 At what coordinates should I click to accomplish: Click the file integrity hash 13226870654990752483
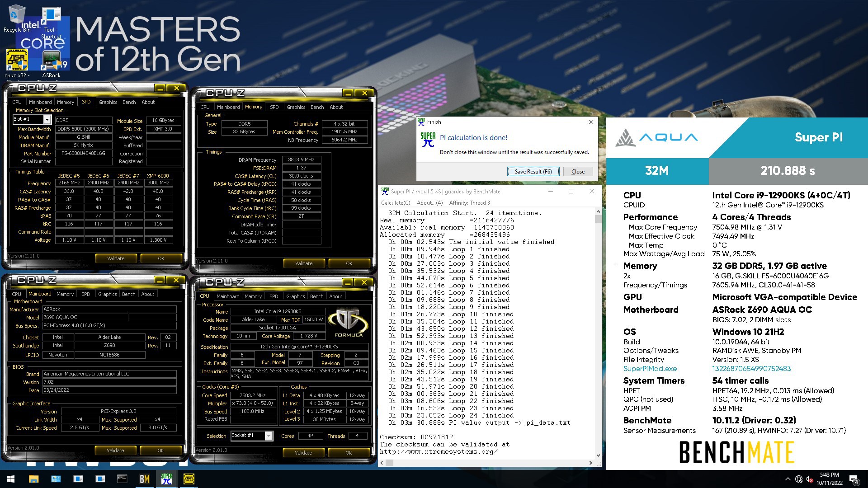tap(751, 369)
